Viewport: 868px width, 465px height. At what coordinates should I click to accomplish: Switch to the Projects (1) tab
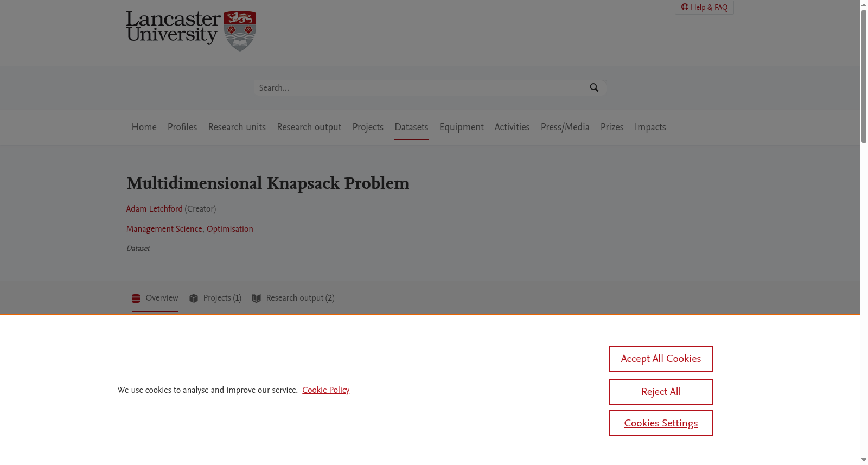pos(215,298)
